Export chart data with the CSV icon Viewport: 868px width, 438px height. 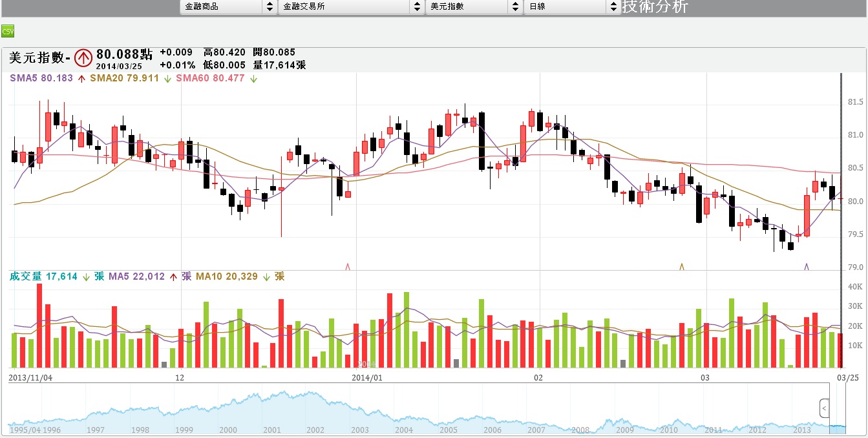tap(8, 31)
